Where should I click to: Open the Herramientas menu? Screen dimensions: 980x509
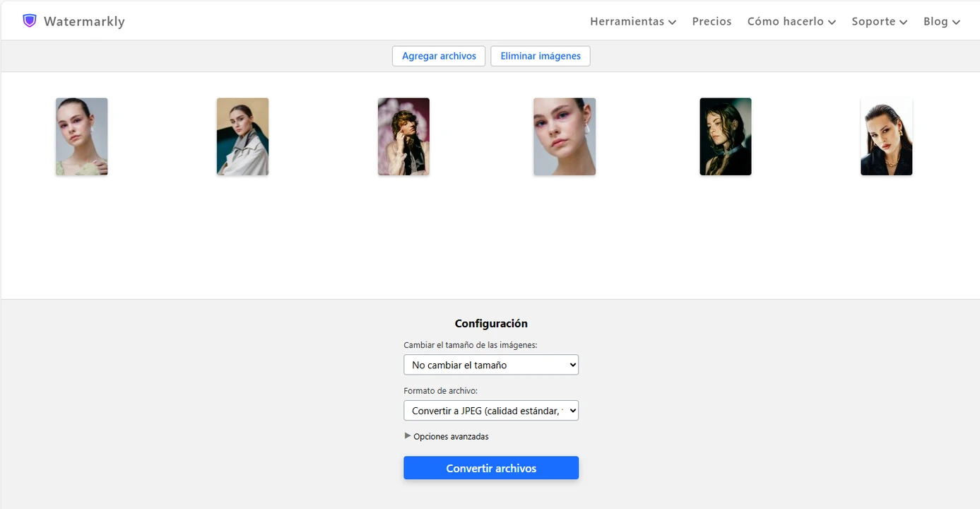(632, 21)
